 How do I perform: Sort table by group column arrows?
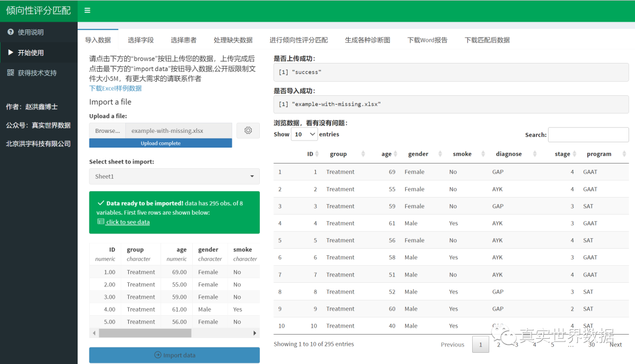(x=363, y=154)
